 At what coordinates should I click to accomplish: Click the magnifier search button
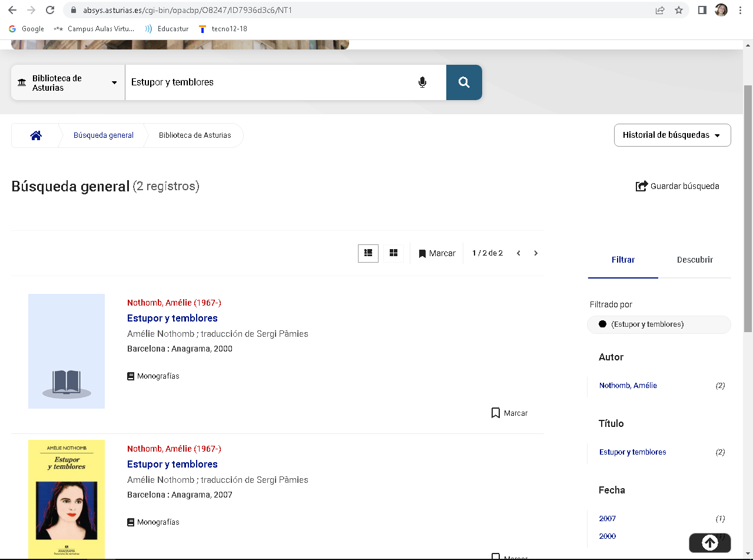point(464,82)
